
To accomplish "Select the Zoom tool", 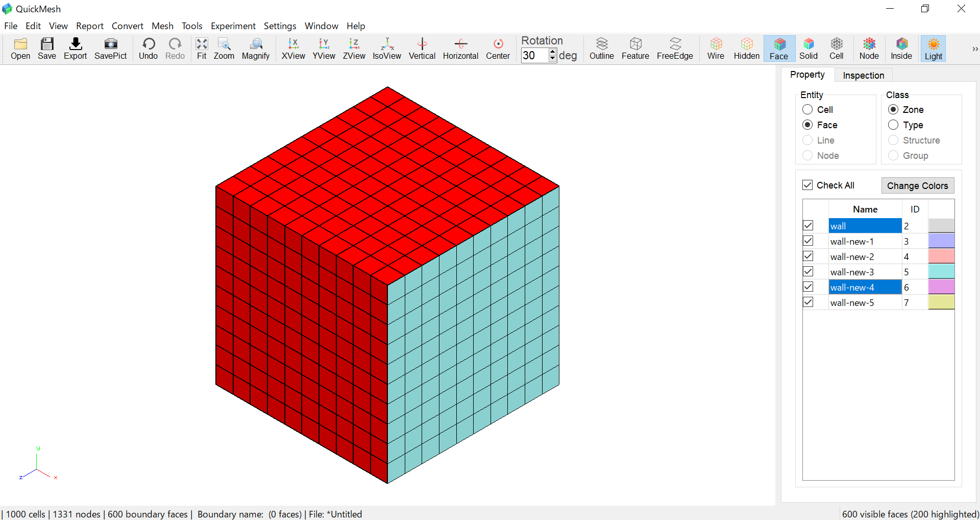I will click(224, 49).
